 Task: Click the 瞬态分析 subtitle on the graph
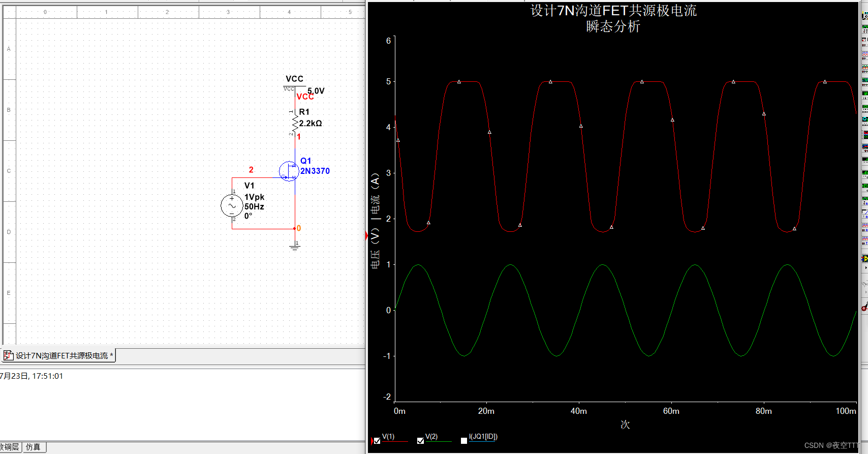click(x=613, y=26)
